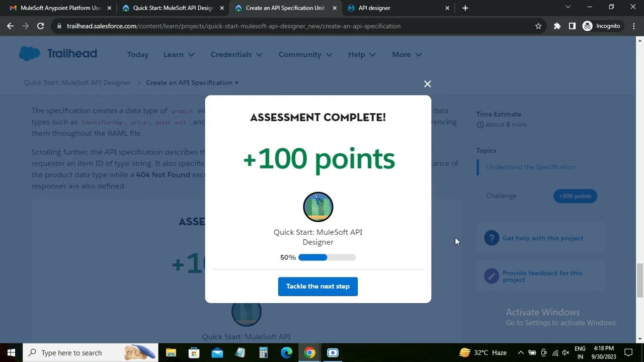Click the muted volume tray icon
Screen dimensions: 644x362
point(566,353)
